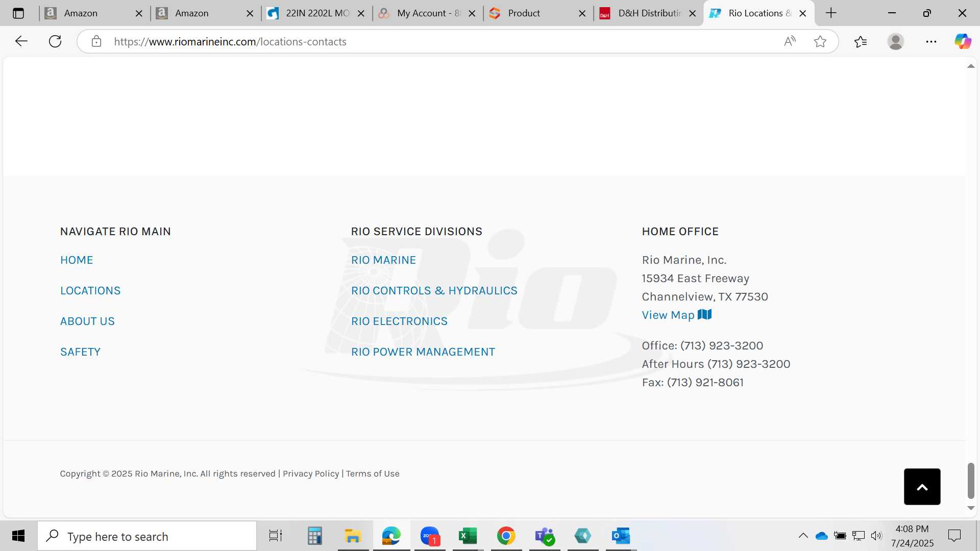Open the ABOUT US link
Viewport: 980px width, 551px height.
[x=87, y=321]
